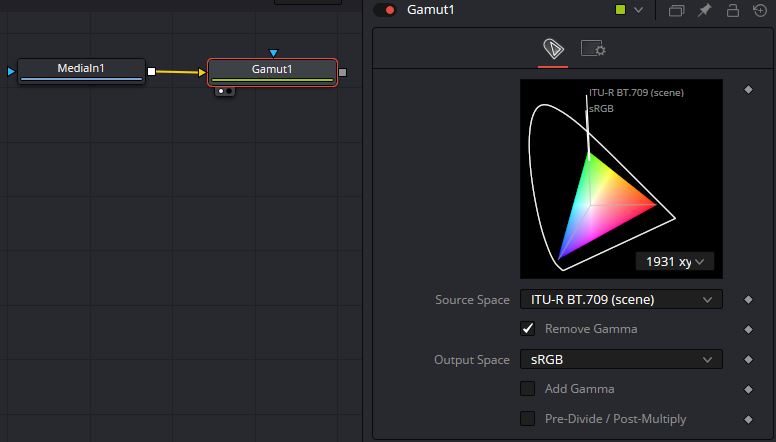Pin the Gamut1 inspector panel
The image size is (776, 442).
click(704, 10)
